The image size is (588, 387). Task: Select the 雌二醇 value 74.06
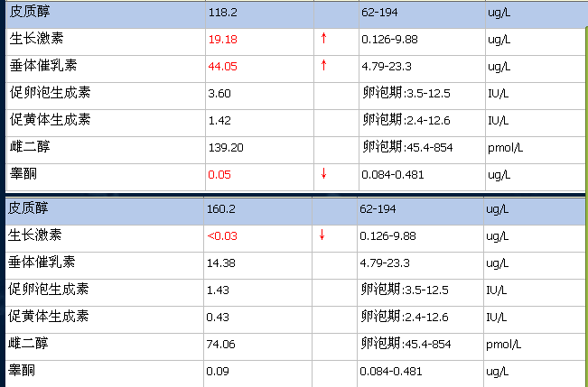[x=222, y=344]
